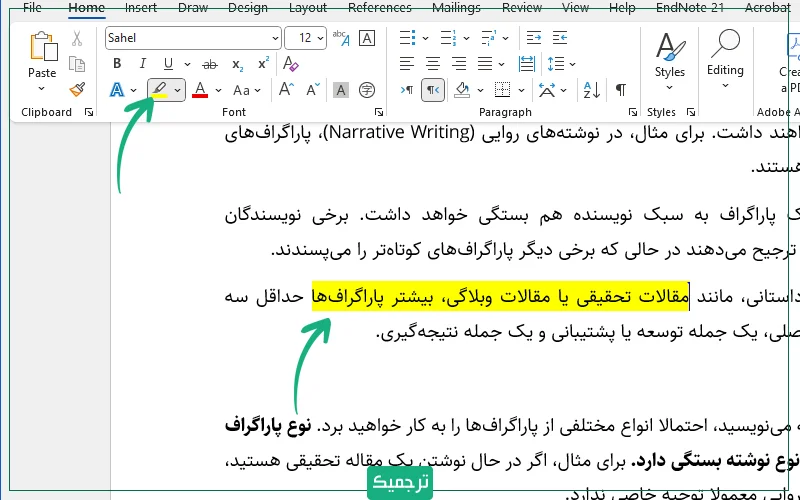Toggle Bold formatting
The width and height of the screenshot is (800, 500).
(x=117, y=64)
